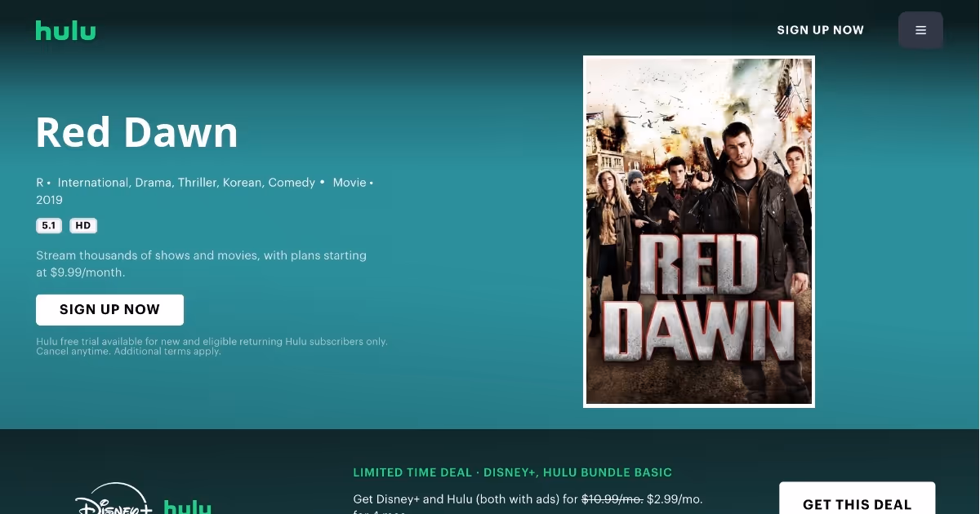Open the hamburger menu
Viewport: 980px width, 514px height.
tap(920, 30)
